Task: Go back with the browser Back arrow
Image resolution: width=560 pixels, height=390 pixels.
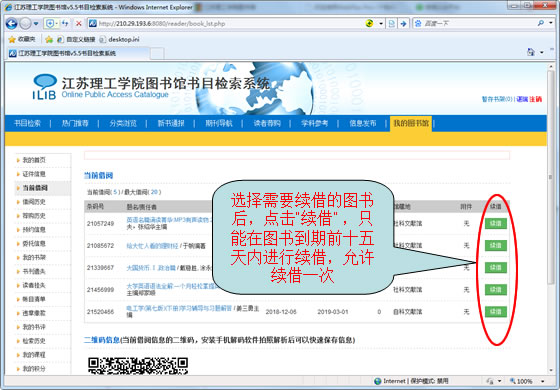Action: 11,24
